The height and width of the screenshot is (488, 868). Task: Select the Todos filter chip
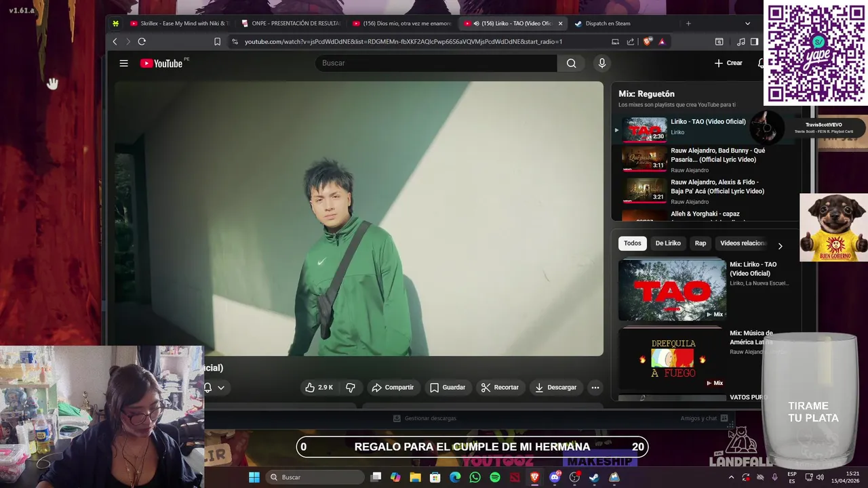[x=632, y=243]
